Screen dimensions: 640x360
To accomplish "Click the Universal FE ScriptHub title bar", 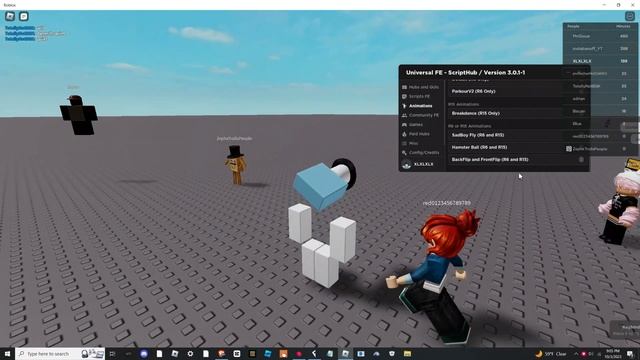I will pyautogui.click(x=494, y=72).
